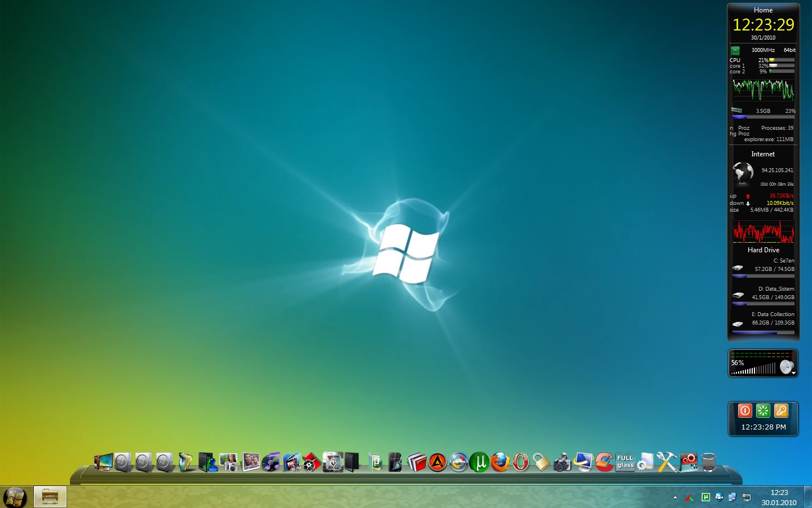
Task: Open the photo camera pictures dock icon
Action: coord(229,462)
